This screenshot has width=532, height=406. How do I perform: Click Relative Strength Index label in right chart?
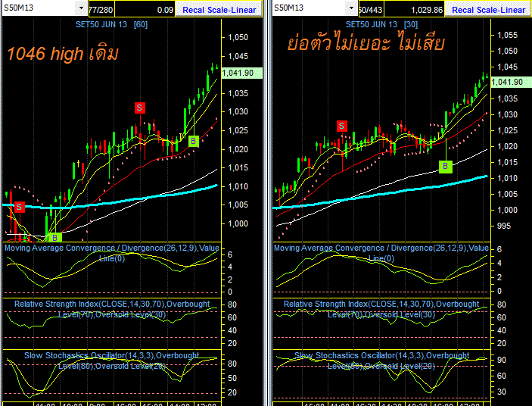(381, 309)
